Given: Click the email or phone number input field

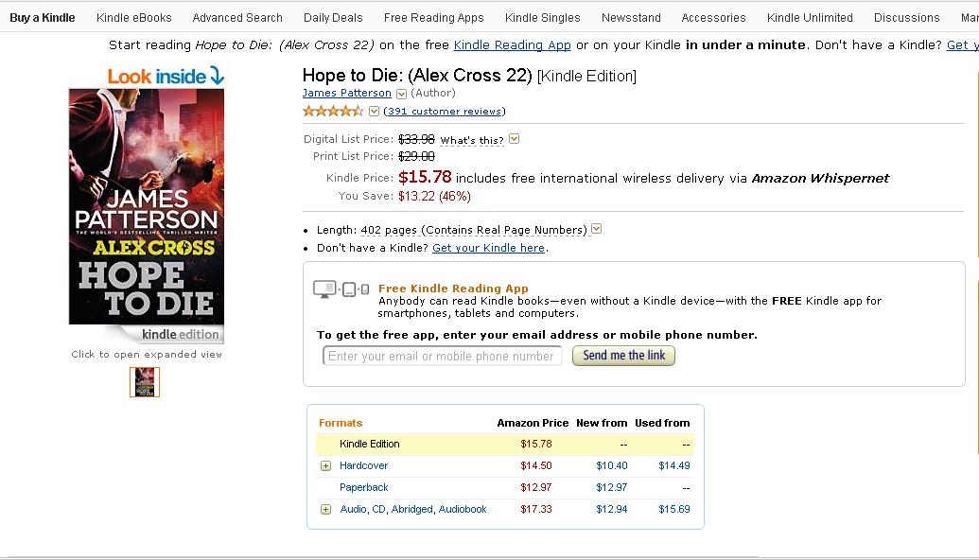Looking at the screenshot, I should pos(441,356).
